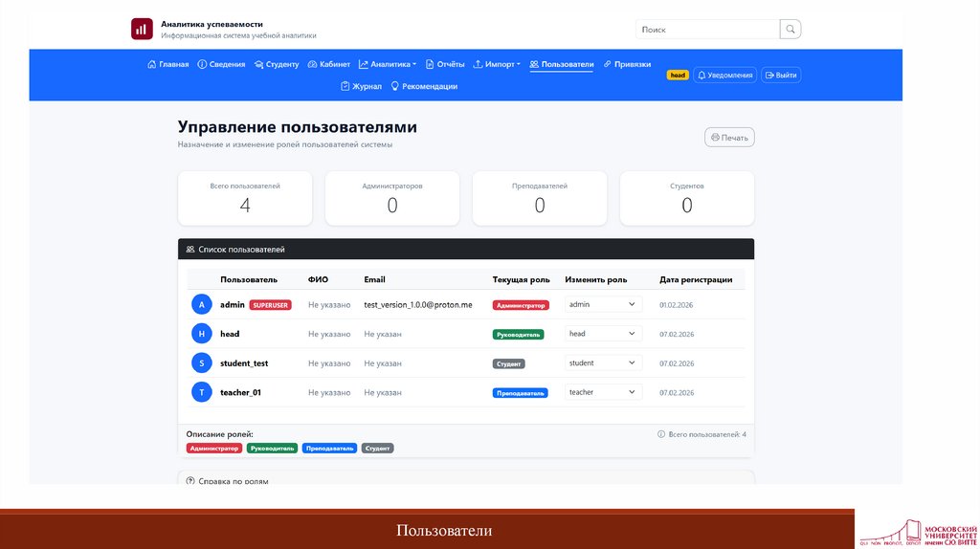Screen dimensions: 980x549
Task: Open the Рекомендации nav item
Action: (x=424, y=86)
